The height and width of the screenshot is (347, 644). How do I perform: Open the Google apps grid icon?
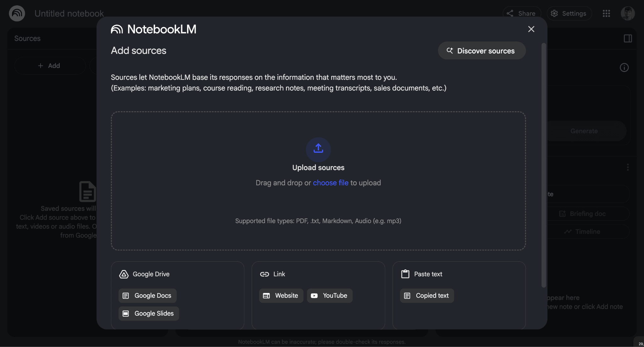click(606, 14)
